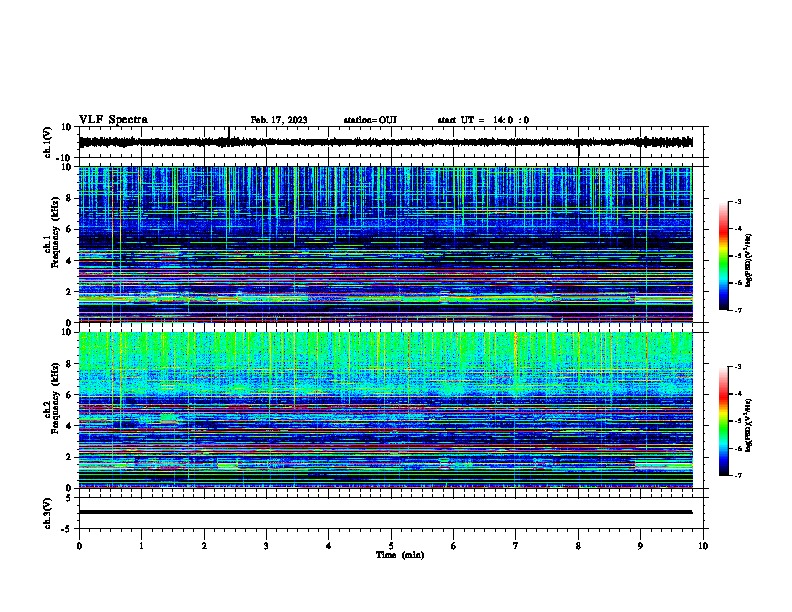
Task: Click time axis tick label '9'
Action: tap(640, 546)
